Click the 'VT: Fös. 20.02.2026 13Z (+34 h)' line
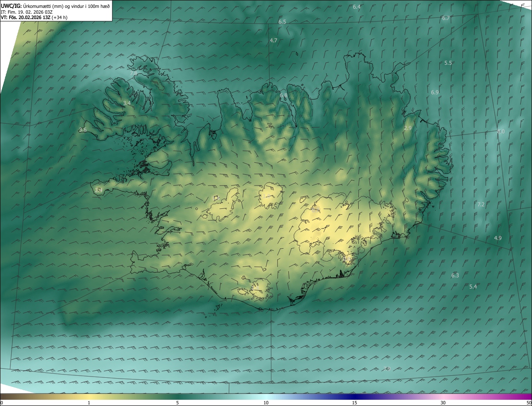This screenshot has width=532, height=406. tap(34, 17)
